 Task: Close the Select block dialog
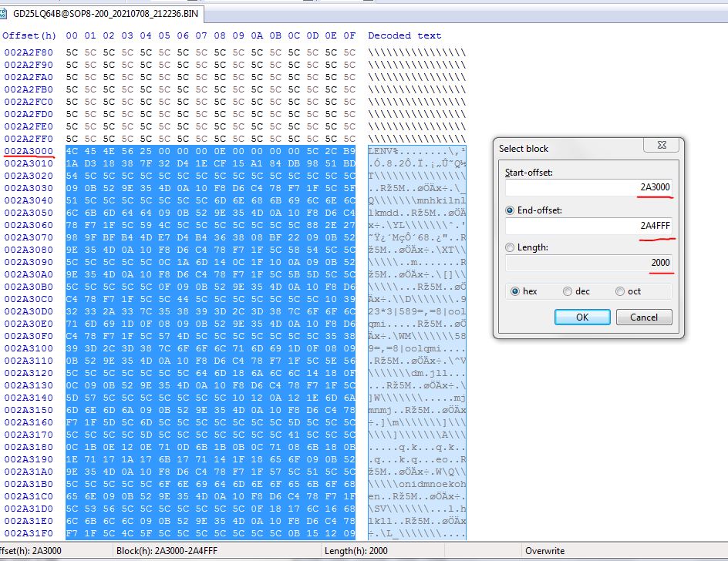[x=662, y=145]
